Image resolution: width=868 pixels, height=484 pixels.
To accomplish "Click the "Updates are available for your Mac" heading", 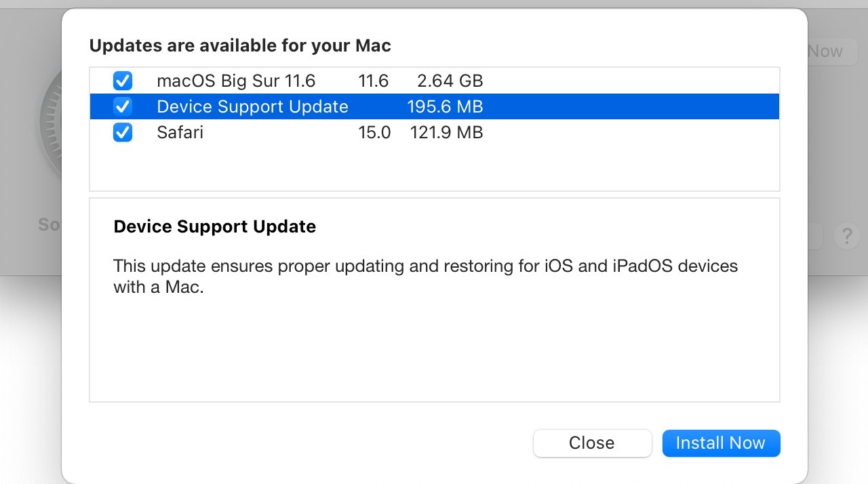I will coord(240,46).
